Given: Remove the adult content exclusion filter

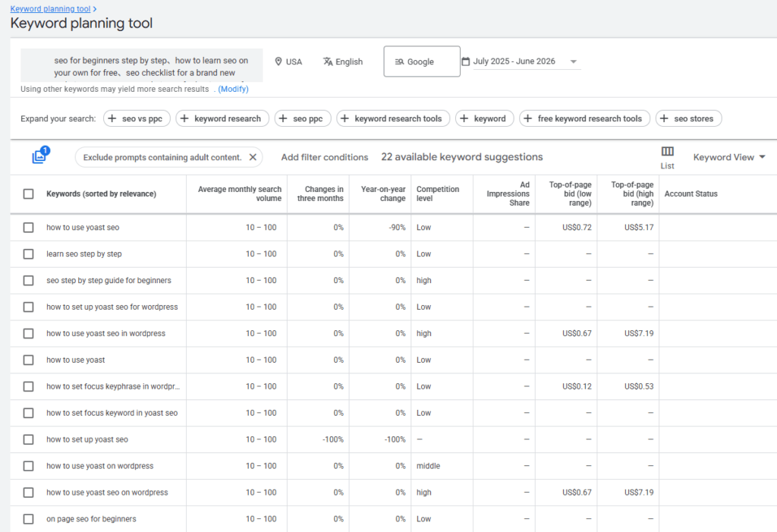Looking at the screenshot, I should coord(253,157).
